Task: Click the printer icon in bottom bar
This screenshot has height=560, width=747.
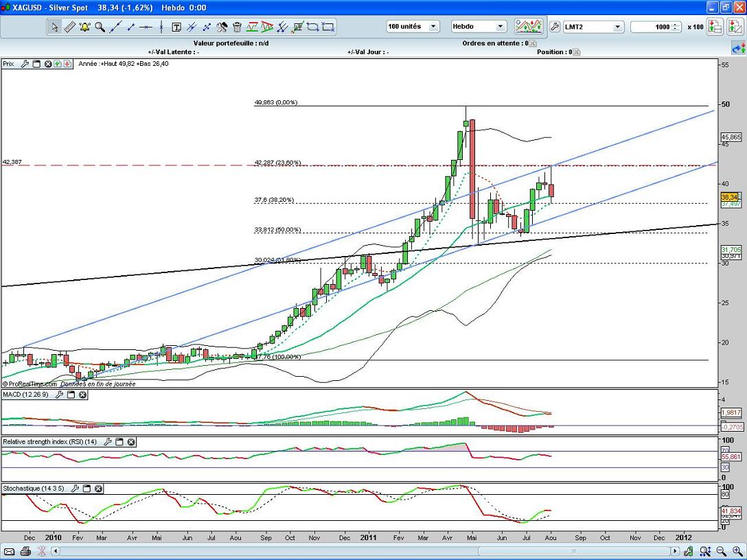Action: (x=25, y=551)
